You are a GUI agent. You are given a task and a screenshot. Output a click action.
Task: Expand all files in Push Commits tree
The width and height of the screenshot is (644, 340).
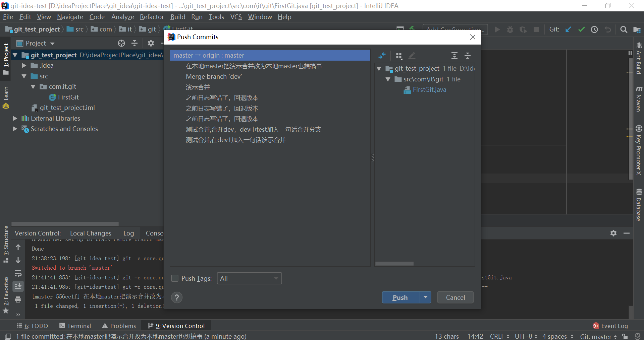point(454,56)
